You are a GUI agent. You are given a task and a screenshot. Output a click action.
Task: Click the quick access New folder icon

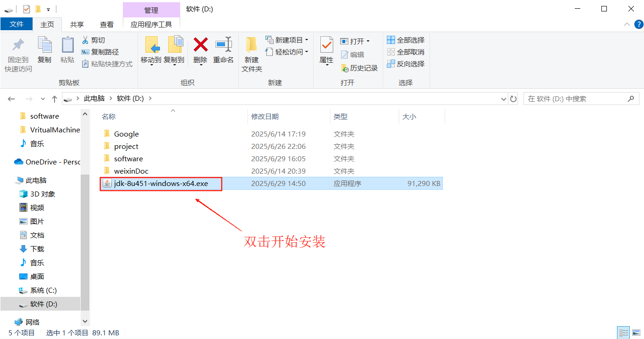[38, 9]
